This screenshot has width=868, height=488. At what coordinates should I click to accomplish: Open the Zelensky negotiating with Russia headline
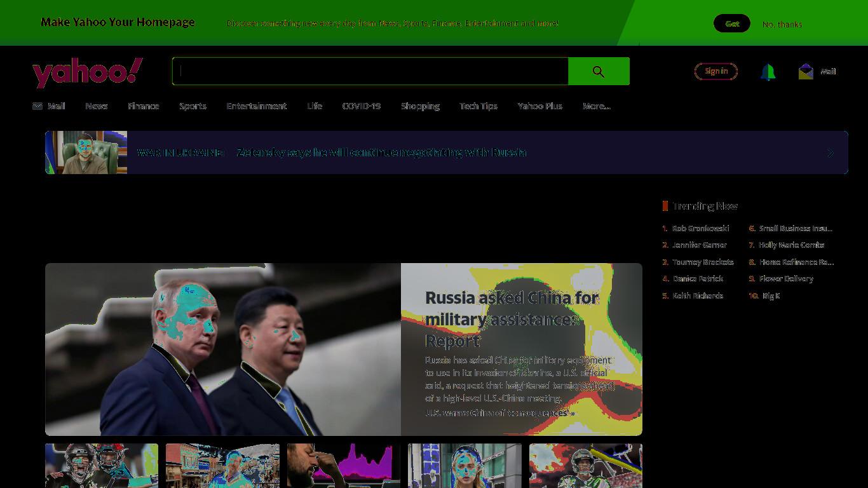coord(381,152)
